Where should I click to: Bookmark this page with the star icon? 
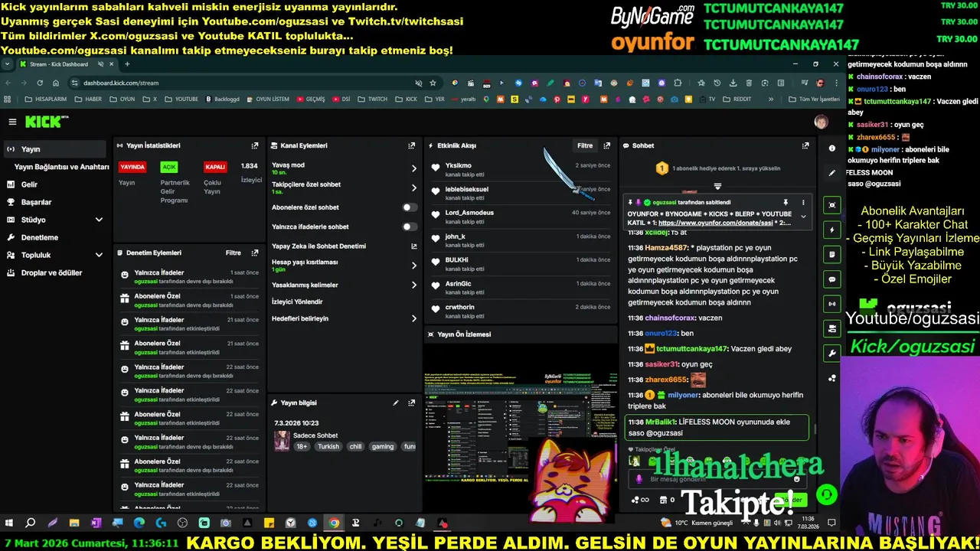click(x=433, y=83)
